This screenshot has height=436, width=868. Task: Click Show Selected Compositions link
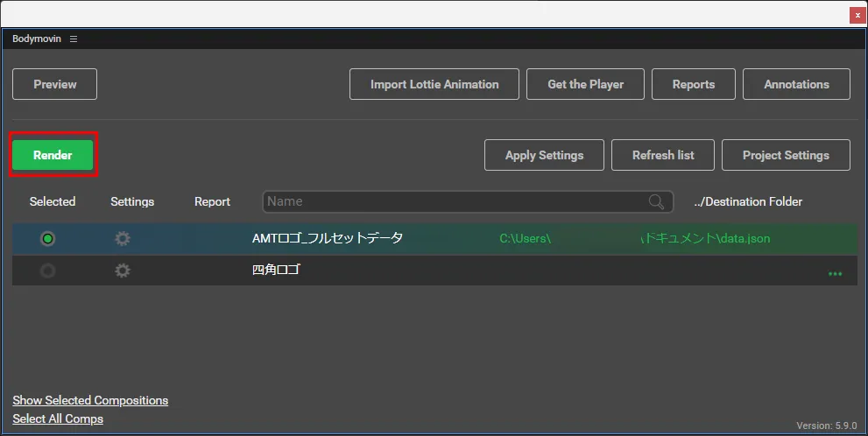coord(90,400)
